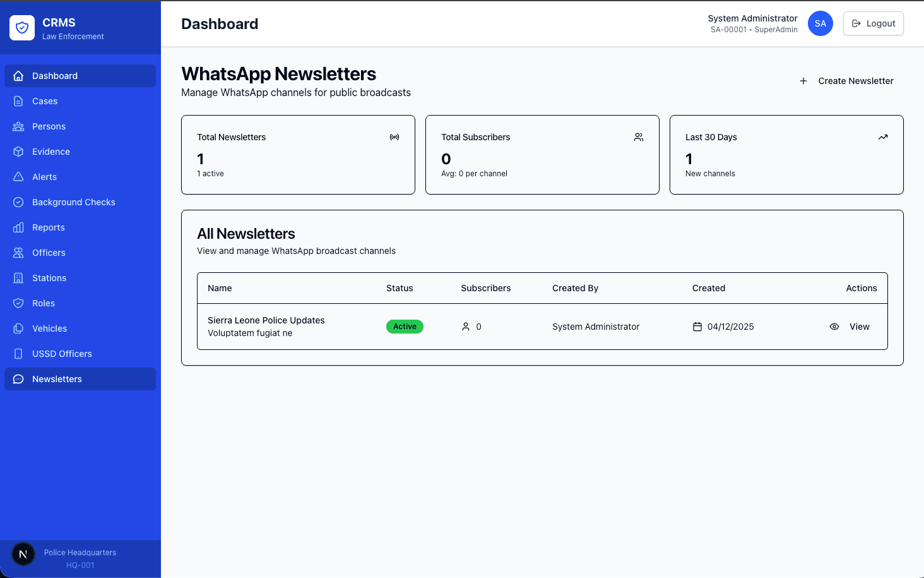Viewport: 924px width, 578px height.
Task: Navigate to Vehicles
Action: coord(80,328)
